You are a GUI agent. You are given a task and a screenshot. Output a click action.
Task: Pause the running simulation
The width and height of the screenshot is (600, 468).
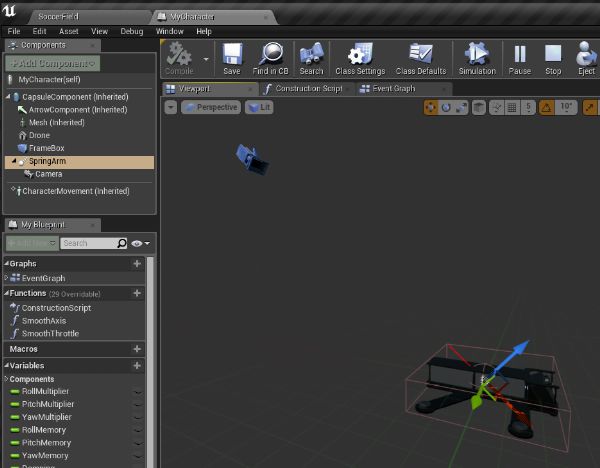click(520, 56)
